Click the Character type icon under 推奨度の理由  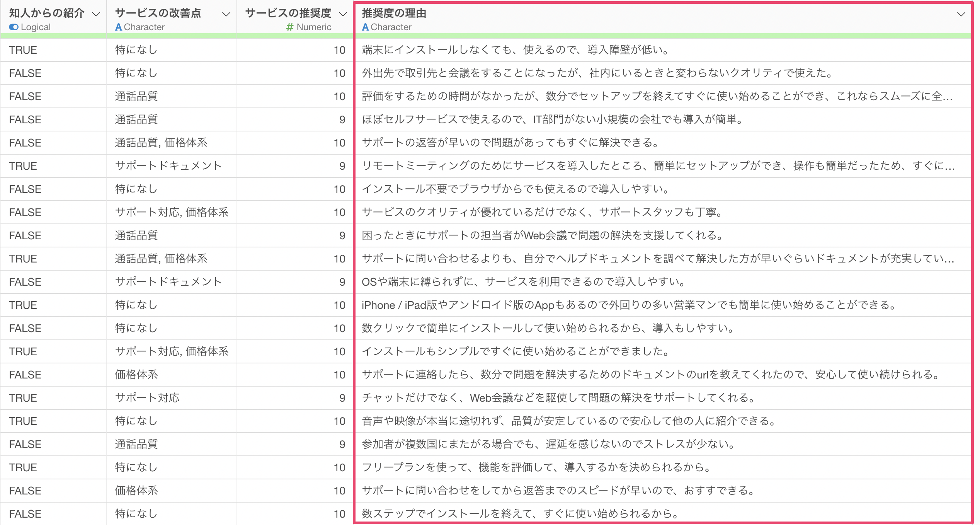(365, 27)
